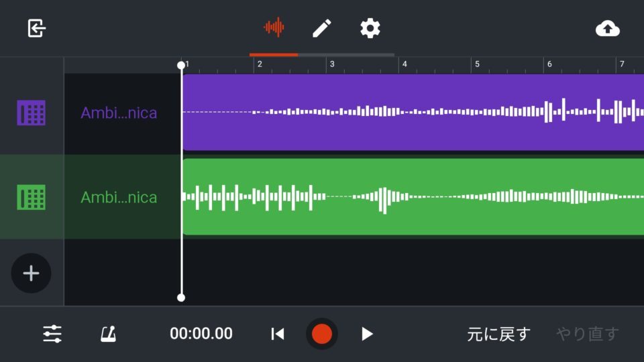Open the gear settings tab
This screenshot has height=362, width=644.
pyautogui.click(x=370, y=28)
